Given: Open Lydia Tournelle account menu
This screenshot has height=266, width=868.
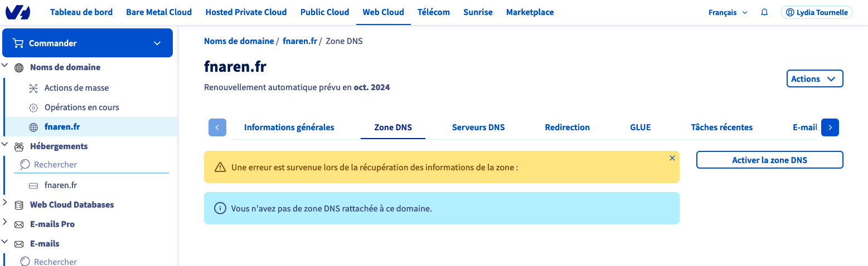Looking at the screenshot, I should click(x=816, y=12).
